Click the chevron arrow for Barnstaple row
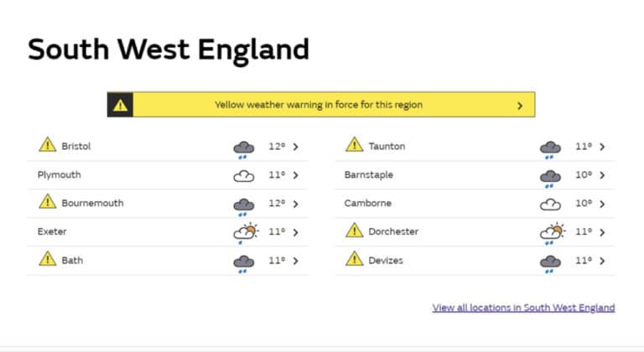 point(603,175)
